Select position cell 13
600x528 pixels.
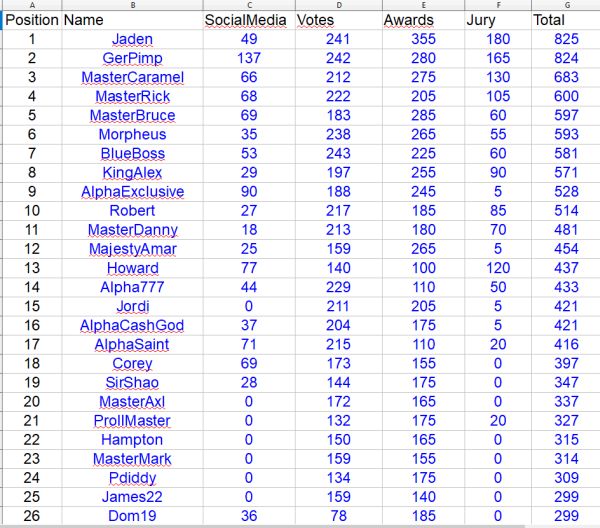point(32,268)
